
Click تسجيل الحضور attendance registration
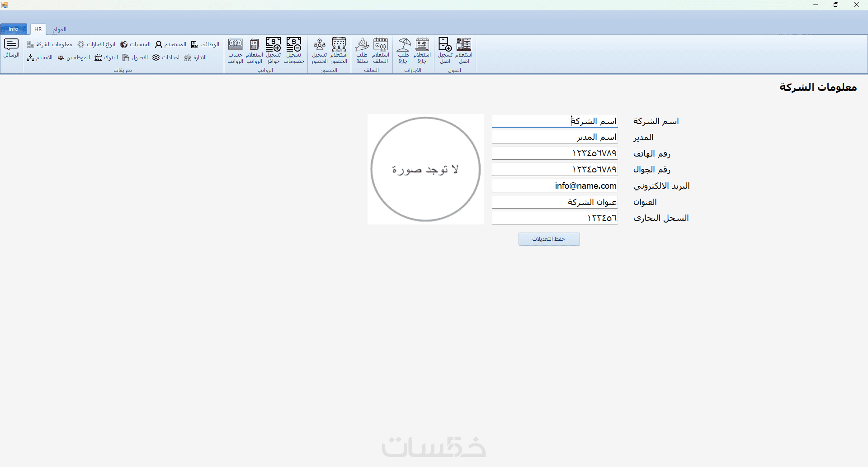click(x=320, y=51)
